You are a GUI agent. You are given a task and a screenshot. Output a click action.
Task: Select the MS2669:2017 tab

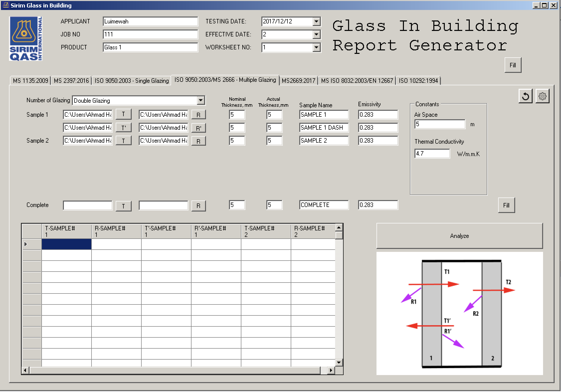[298, 81]
